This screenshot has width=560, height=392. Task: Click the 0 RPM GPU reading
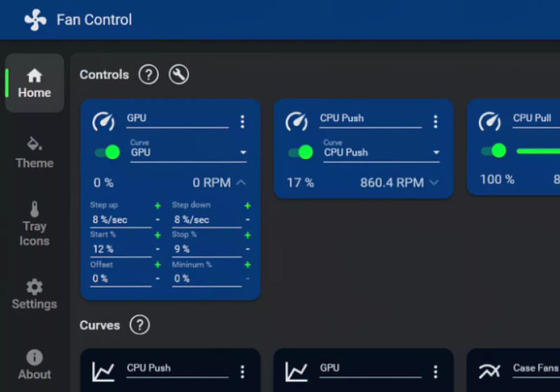(212, 183)
